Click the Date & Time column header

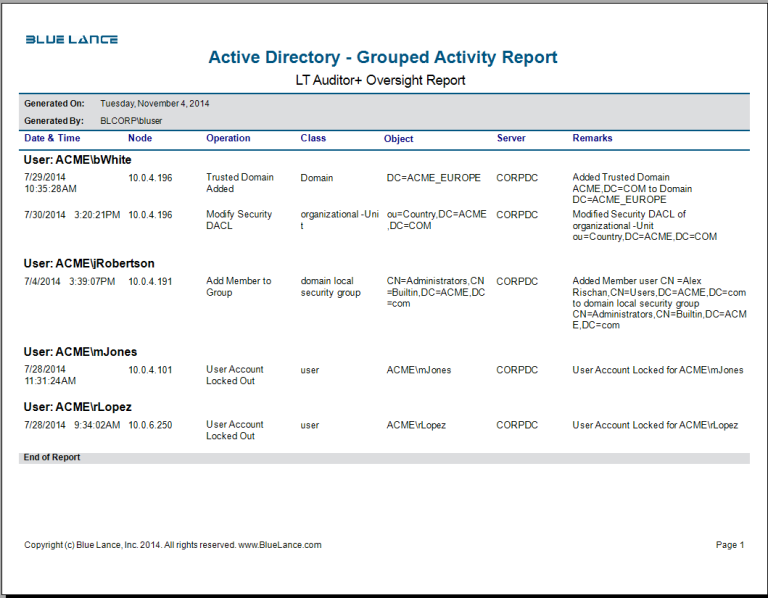tap(52, 138)
